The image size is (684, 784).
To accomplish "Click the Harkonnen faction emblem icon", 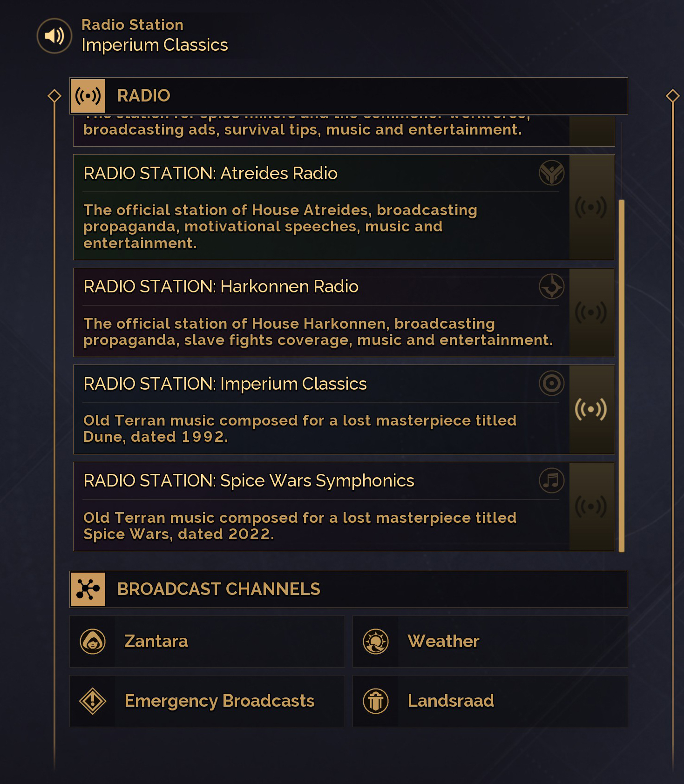I will pyautogui.click(x=551, y=286).
